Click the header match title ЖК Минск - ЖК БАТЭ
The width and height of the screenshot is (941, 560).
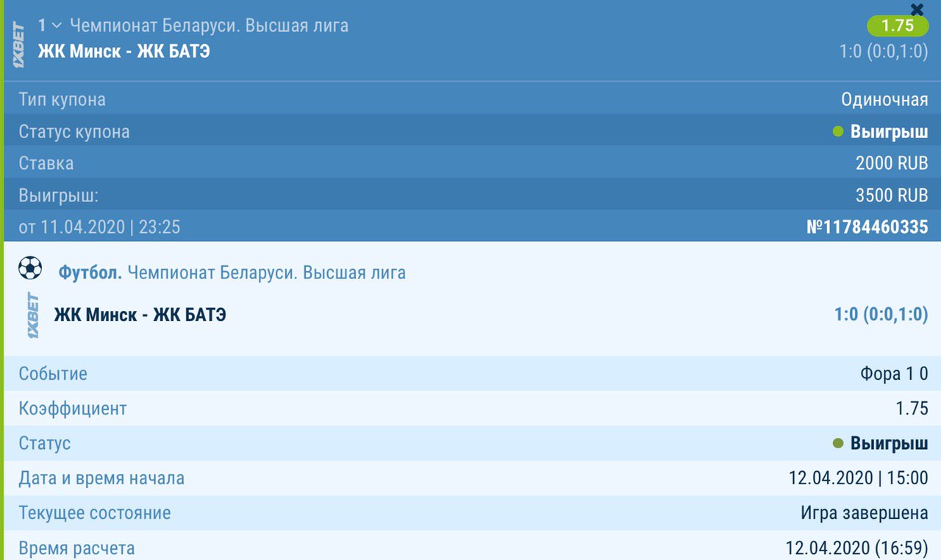point(124,51)
